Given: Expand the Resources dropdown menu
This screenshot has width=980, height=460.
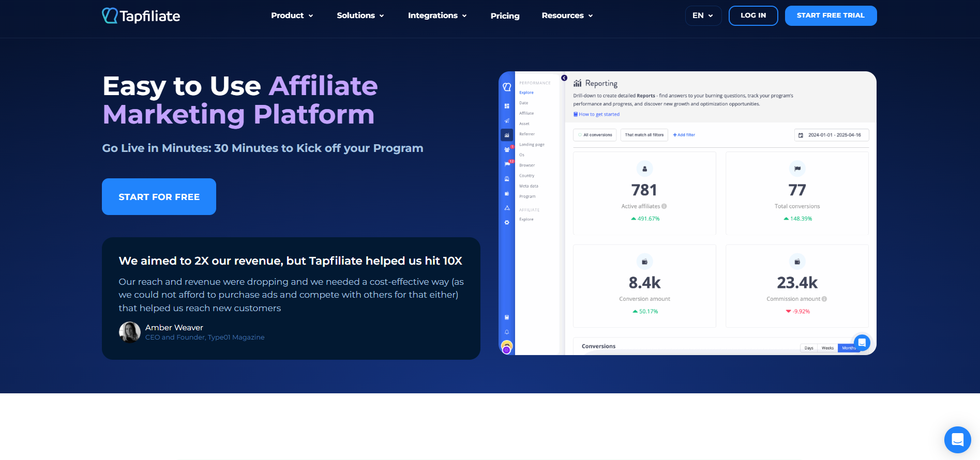Looking at the screenshot, I should point(567,16).
